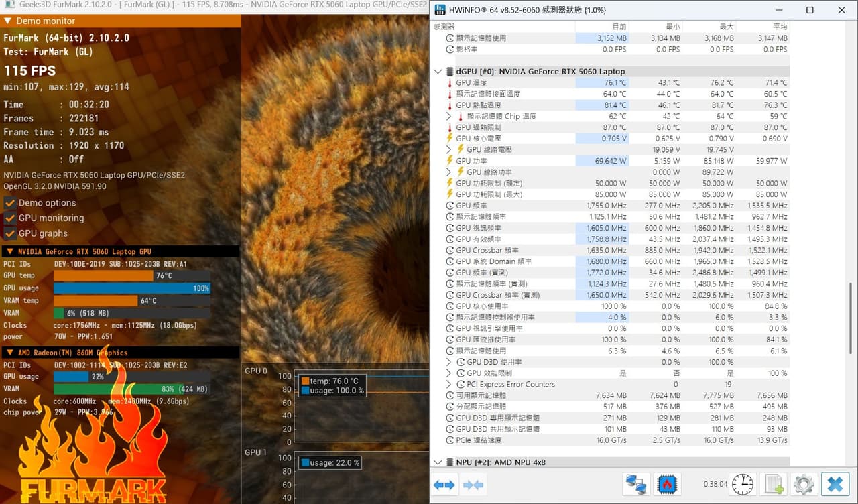Click the thermometer icon on GPU 溫度 row
858x504 pixels.
[450, 83]
